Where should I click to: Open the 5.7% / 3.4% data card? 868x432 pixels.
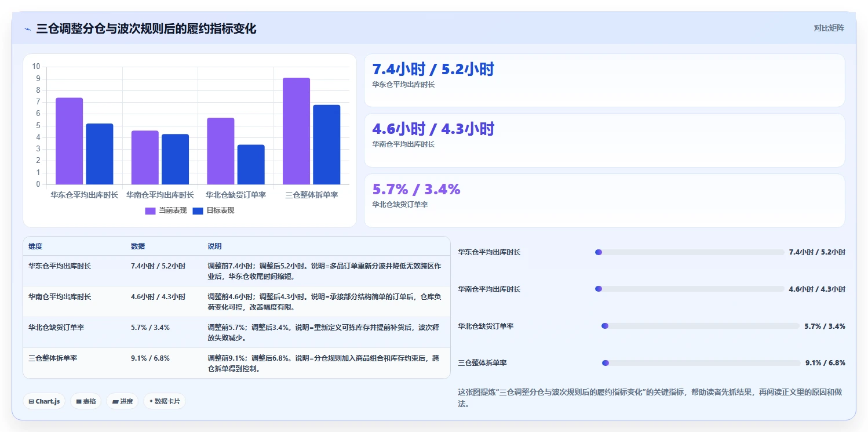tap(604, 201)
